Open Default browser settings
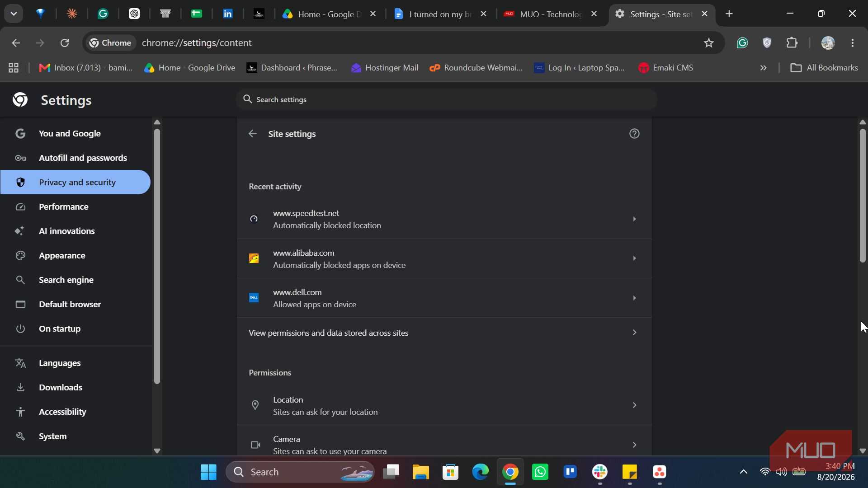 75,305
